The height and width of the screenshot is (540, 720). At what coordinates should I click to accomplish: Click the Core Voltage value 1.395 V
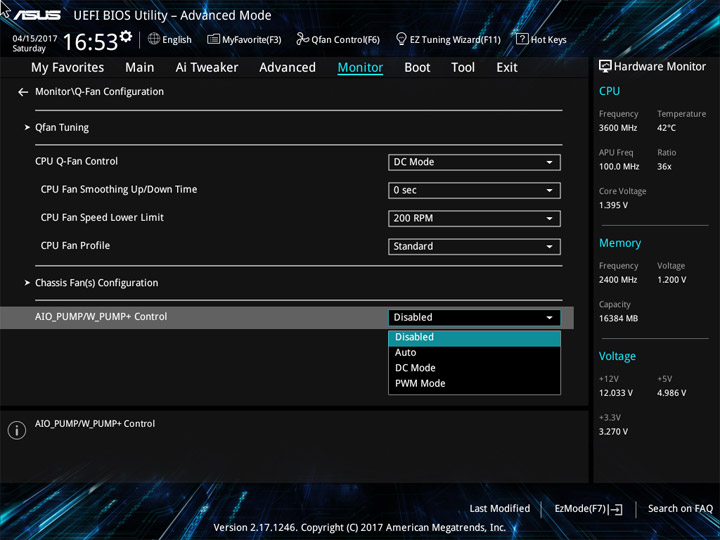(x=613, y=206)
